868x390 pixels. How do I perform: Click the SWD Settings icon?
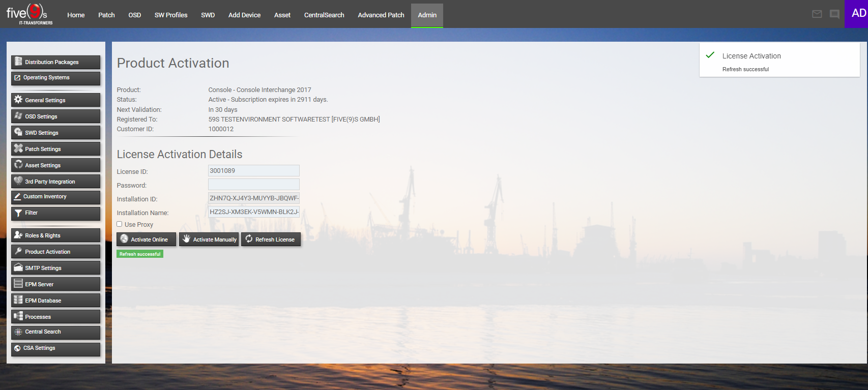click(18, 132)
